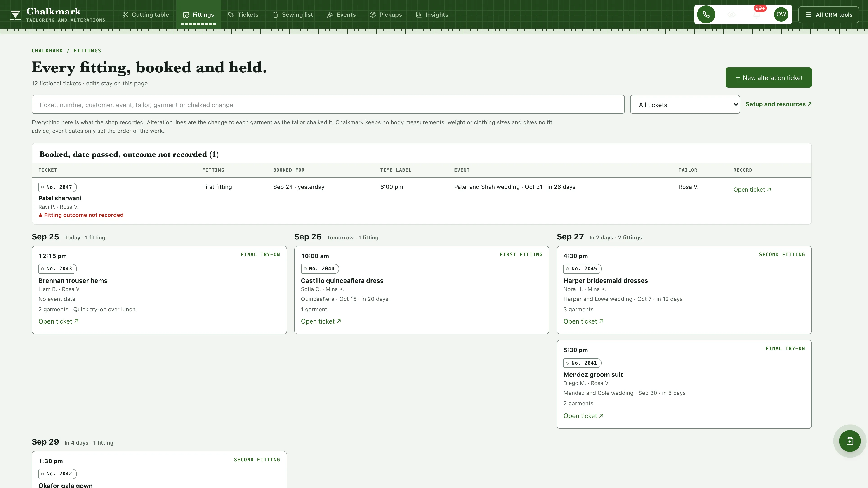
Task: Click the No. 2045 ticket badge
Action: [582, 268]
